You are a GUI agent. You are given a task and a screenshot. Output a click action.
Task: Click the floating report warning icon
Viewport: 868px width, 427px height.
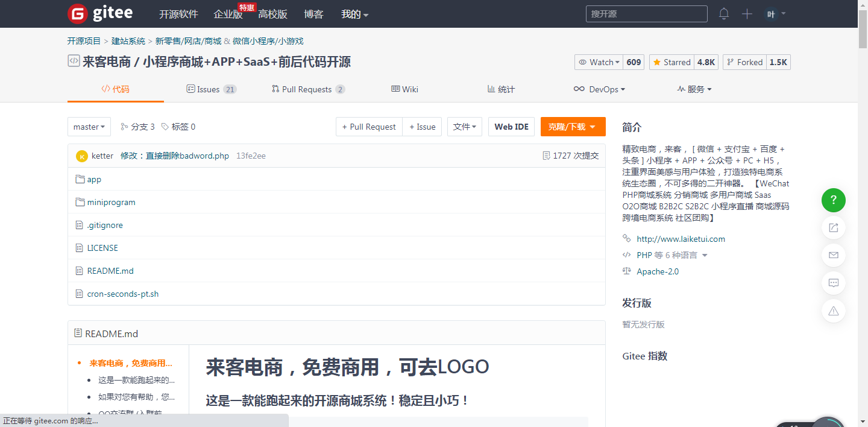click(834, 311)
